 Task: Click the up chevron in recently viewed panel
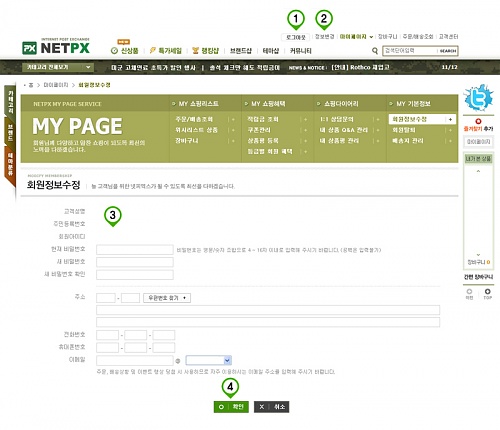pos(478,171)
